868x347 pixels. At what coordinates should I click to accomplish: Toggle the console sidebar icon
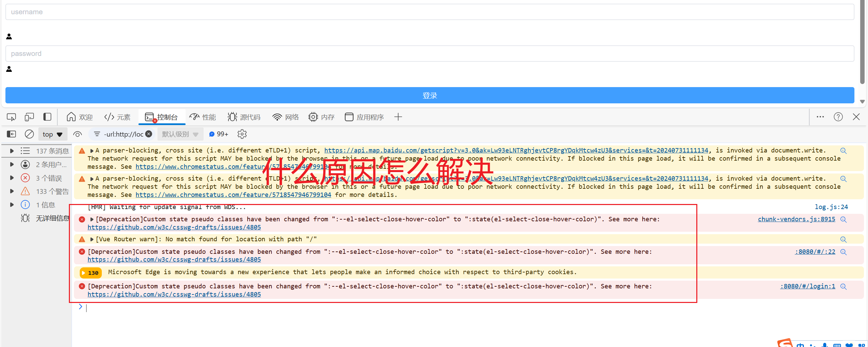click(x=11, y=134)
